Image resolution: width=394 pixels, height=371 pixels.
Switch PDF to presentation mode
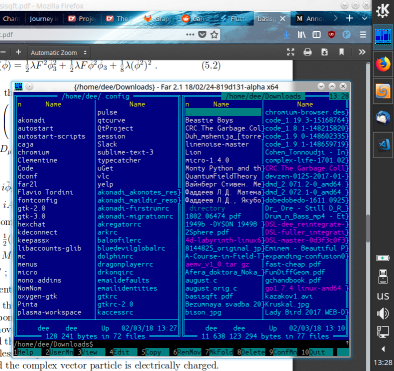(291, 52)
